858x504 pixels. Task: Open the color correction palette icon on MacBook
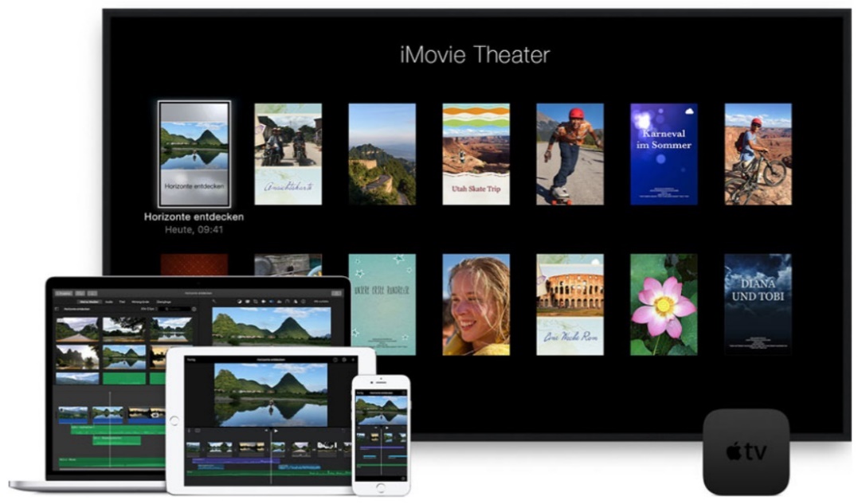[x=247, y=302]
